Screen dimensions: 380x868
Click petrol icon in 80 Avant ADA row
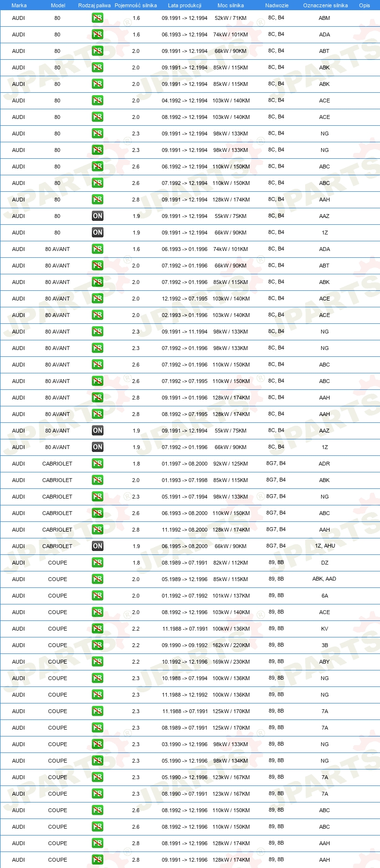(98, 249)
